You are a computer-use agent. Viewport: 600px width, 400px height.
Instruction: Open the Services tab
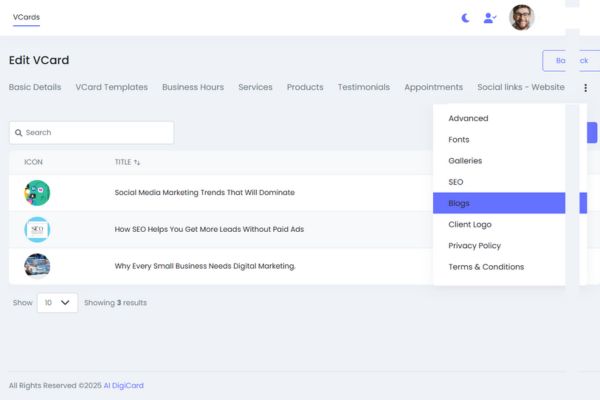pyautogui.click(x=255, y=87)
